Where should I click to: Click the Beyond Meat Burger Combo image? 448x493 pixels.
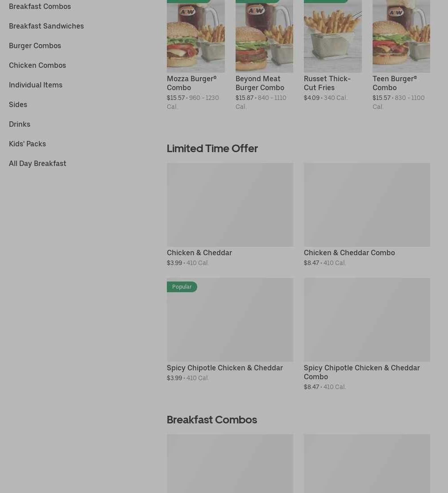click(x=264, y=36)
